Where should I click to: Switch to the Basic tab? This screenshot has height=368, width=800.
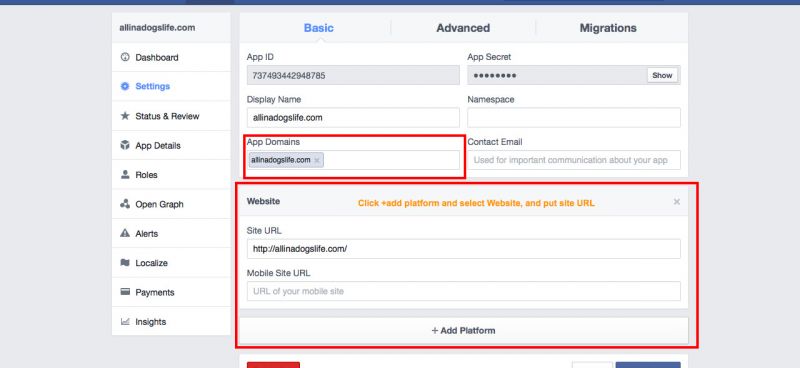pos(318,28)
